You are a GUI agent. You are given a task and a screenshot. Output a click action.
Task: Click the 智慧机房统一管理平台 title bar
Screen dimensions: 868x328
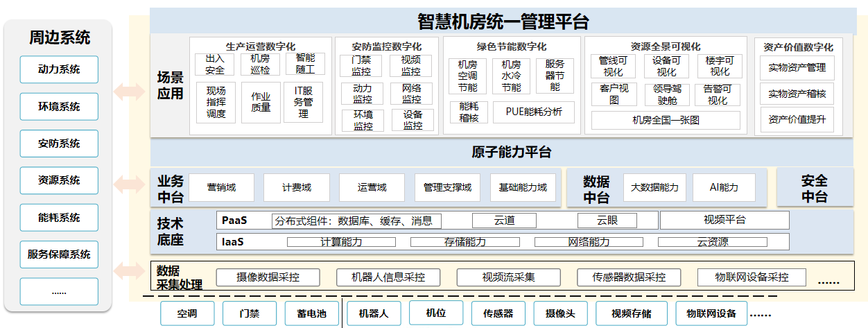coord(502,21)
